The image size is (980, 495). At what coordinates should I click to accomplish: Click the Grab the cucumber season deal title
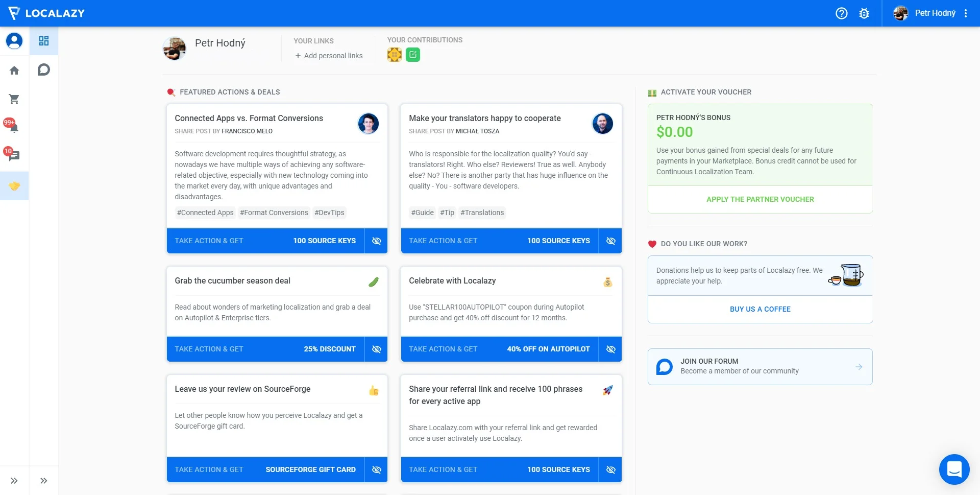tap(232, 281)
